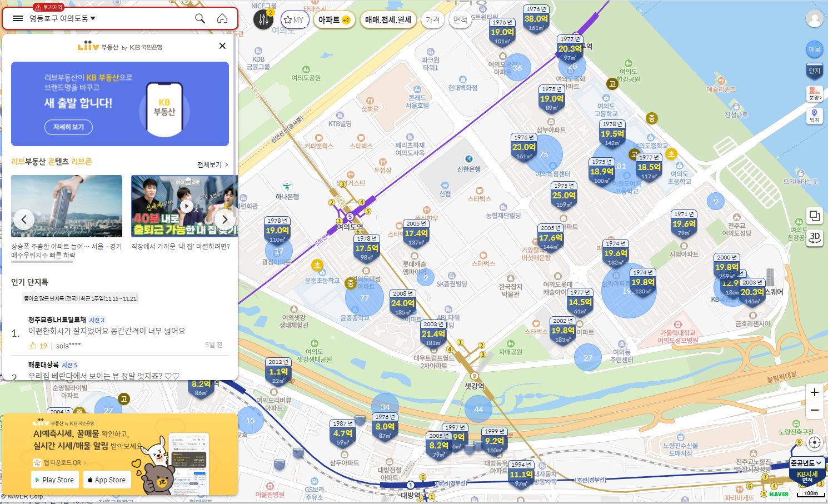Select the 21.4억 2003년 181㎡ marker
828x504 pixels.
433,333
